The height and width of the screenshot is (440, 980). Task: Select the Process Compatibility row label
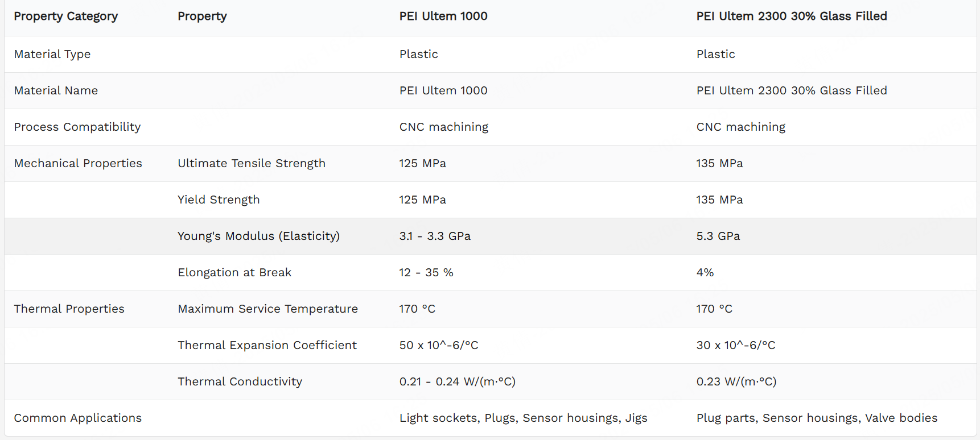click(77, 127)
